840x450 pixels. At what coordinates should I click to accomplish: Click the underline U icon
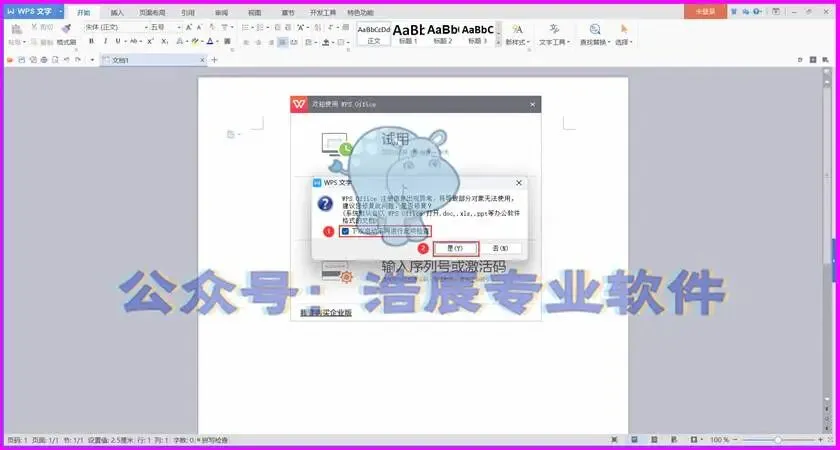coord(118,41)
